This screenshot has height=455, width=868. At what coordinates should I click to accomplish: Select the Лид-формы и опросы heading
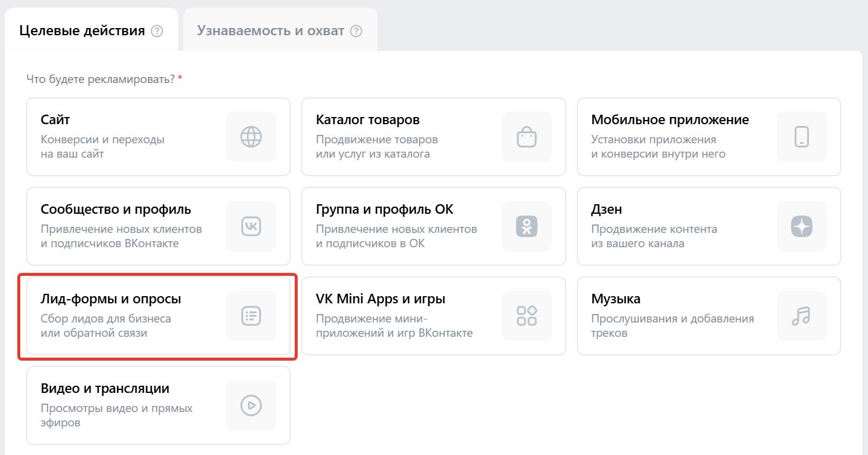(110, 299)
